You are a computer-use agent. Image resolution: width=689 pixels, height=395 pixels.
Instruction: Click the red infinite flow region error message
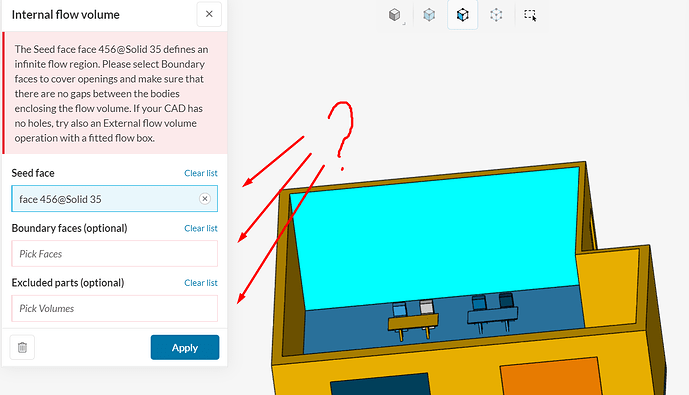click(115, 93)
